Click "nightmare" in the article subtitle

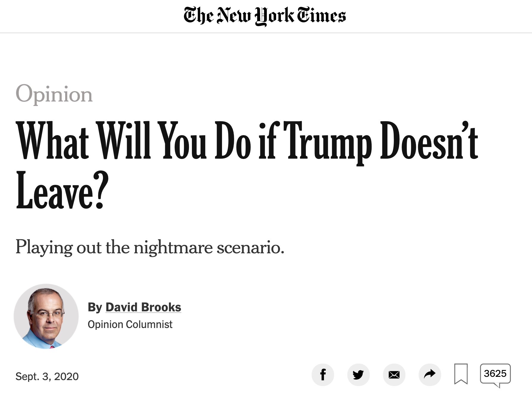[x=173, y=247]
